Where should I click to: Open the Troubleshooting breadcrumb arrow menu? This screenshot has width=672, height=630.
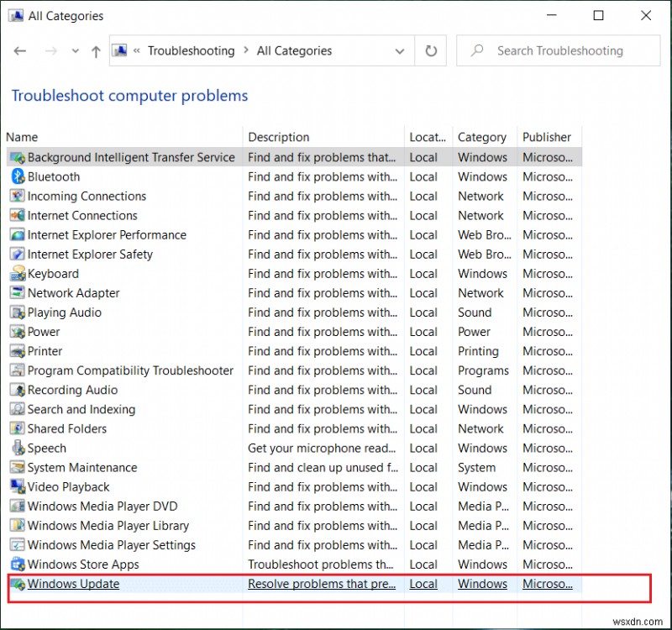coord(244,50)
